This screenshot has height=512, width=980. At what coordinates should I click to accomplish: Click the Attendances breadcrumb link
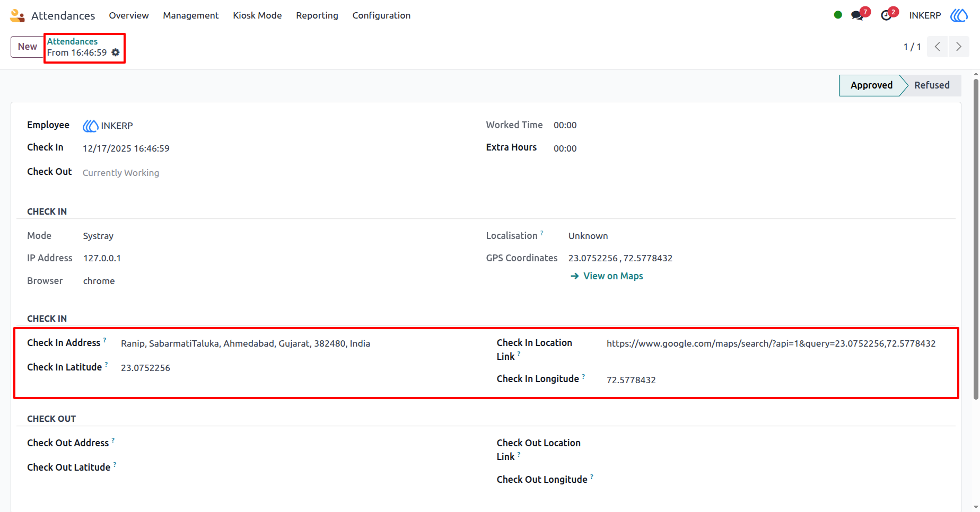pyautogui.click(x=72, y=41)
